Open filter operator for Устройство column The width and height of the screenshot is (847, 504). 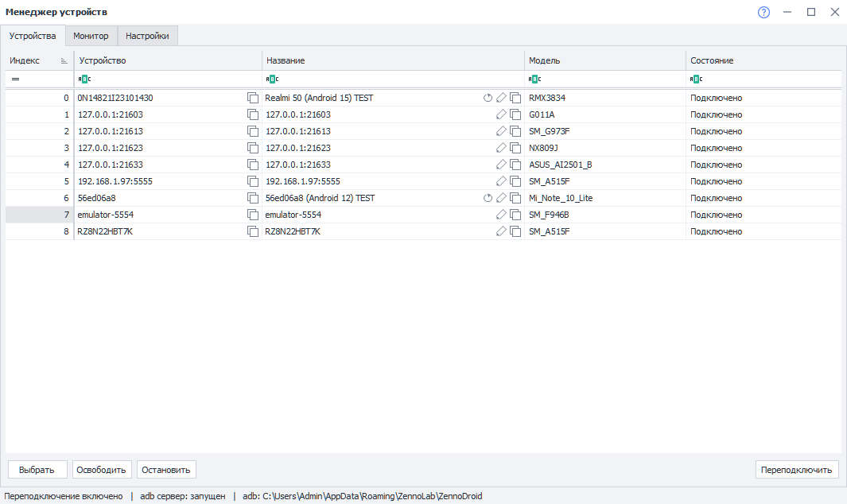[x=84, y=79]
